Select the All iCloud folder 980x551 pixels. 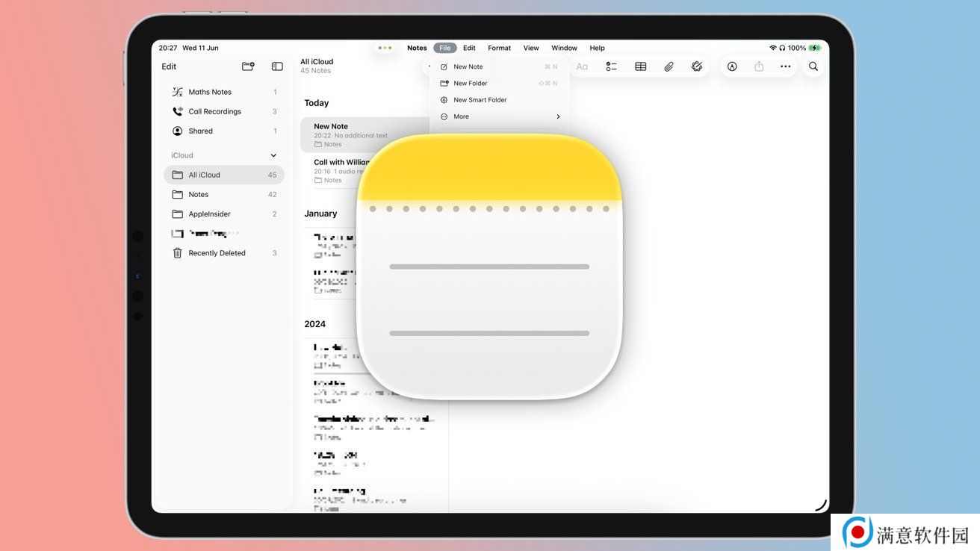(224, 175)
